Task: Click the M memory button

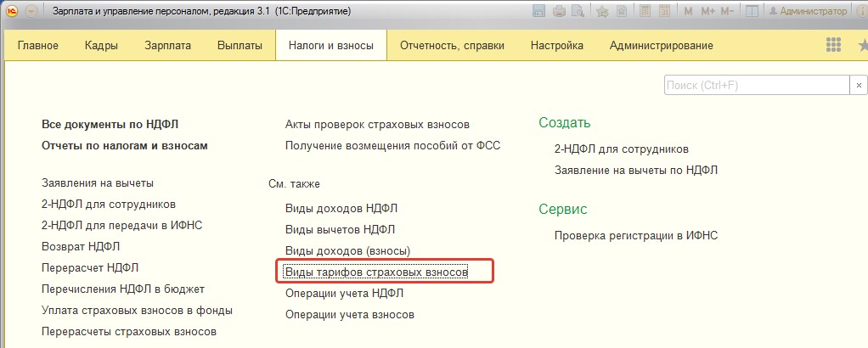Action: (689, 11)
